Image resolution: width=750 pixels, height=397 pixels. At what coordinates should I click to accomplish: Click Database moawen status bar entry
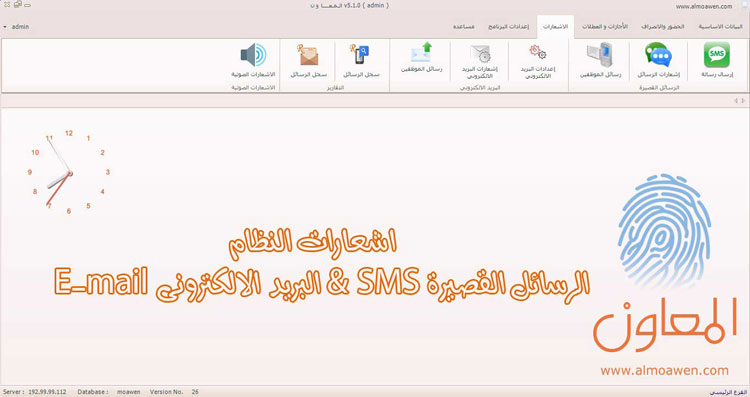pyautogui.click(x=109, y=392)
